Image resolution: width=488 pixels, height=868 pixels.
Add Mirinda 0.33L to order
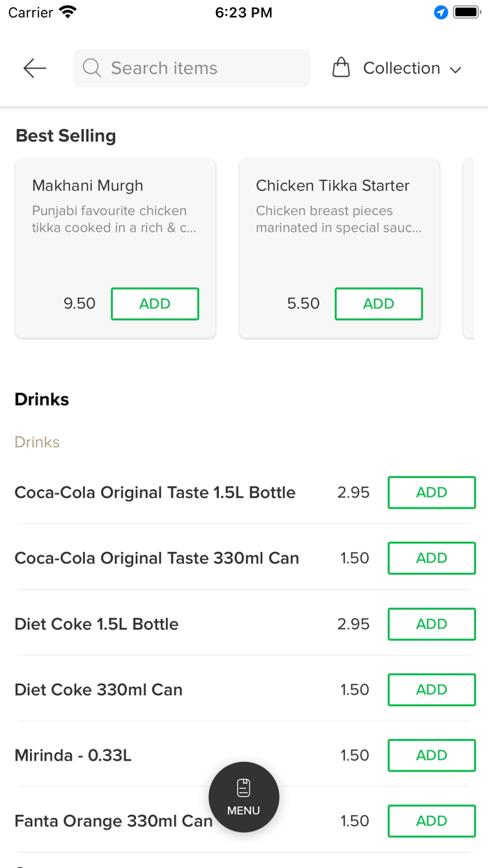tap(432, 755)
